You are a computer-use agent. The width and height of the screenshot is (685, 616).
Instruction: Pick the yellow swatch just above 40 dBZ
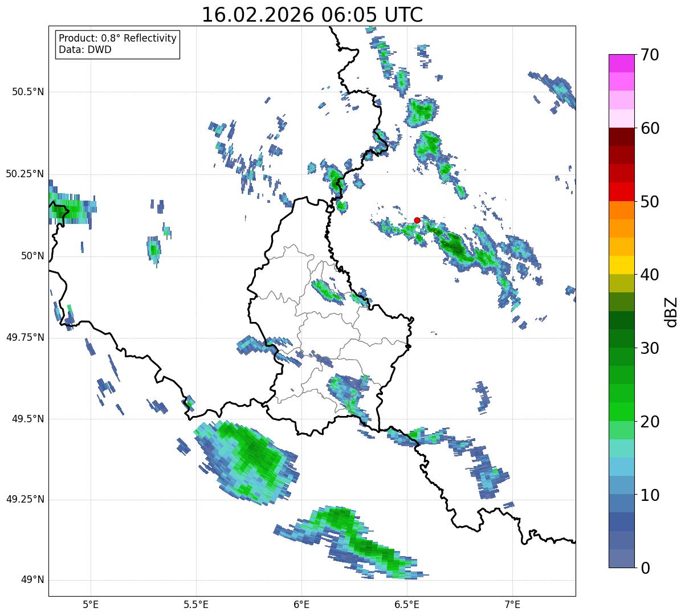click(621, 265)
